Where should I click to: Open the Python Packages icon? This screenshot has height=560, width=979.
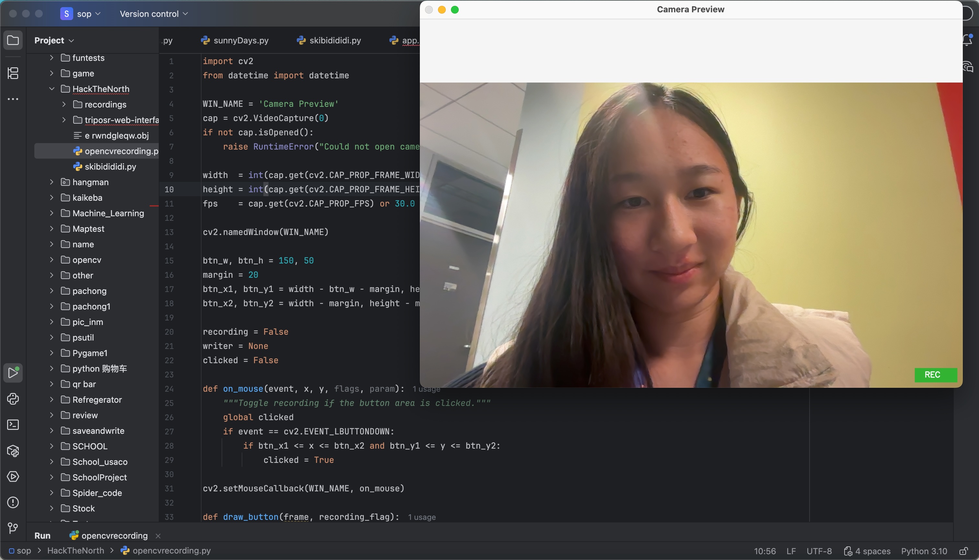(13, 451)
